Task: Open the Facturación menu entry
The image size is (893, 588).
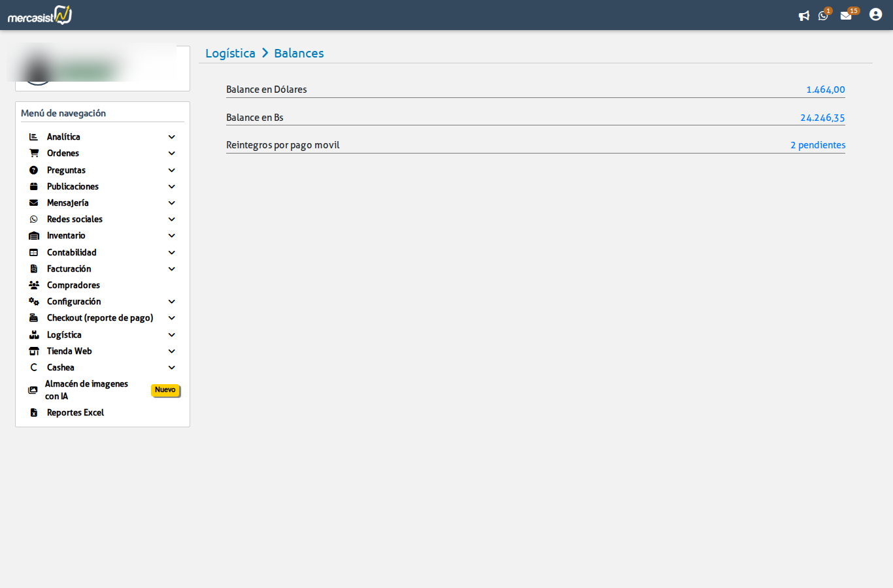Action: point(69,269)
